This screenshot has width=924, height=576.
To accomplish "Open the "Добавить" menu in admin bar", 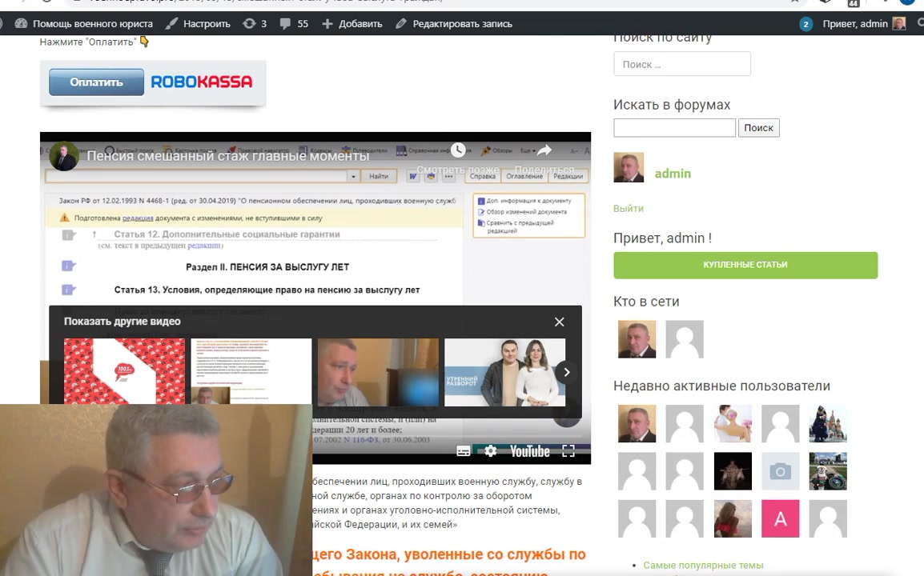I will coord(352,23).
